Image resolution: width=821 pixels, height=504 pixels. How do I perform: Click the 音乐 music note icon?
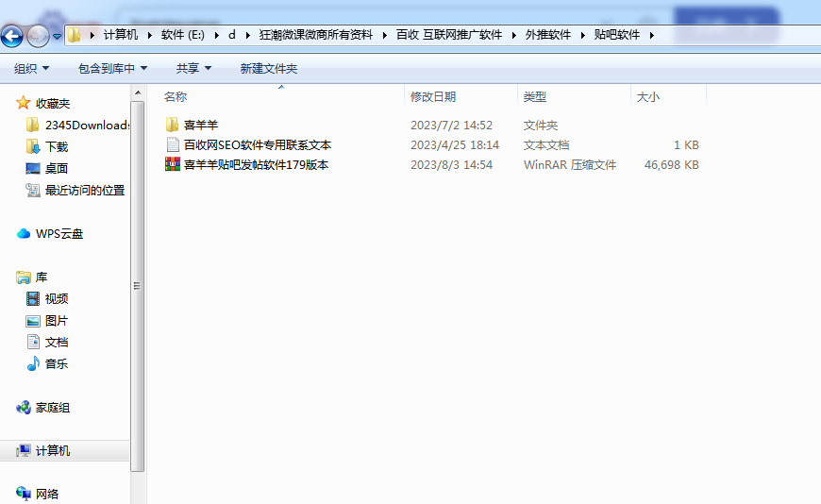tap(33, 363)
